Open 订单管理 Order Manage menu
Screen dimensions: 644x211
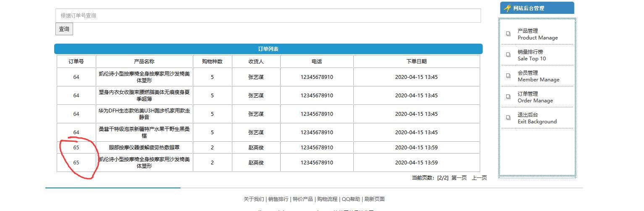(535, 97)
